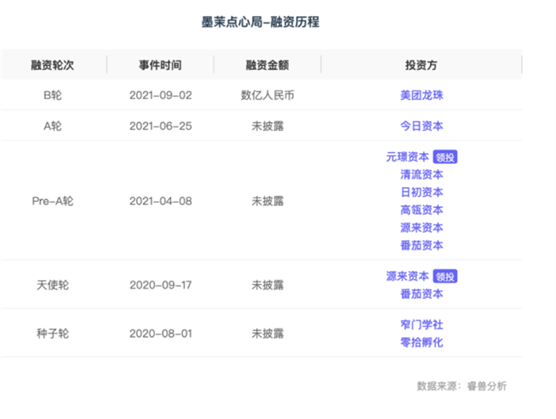Select the B轮 round cell
The image size is (556, 419).
(x=52, y=95)
